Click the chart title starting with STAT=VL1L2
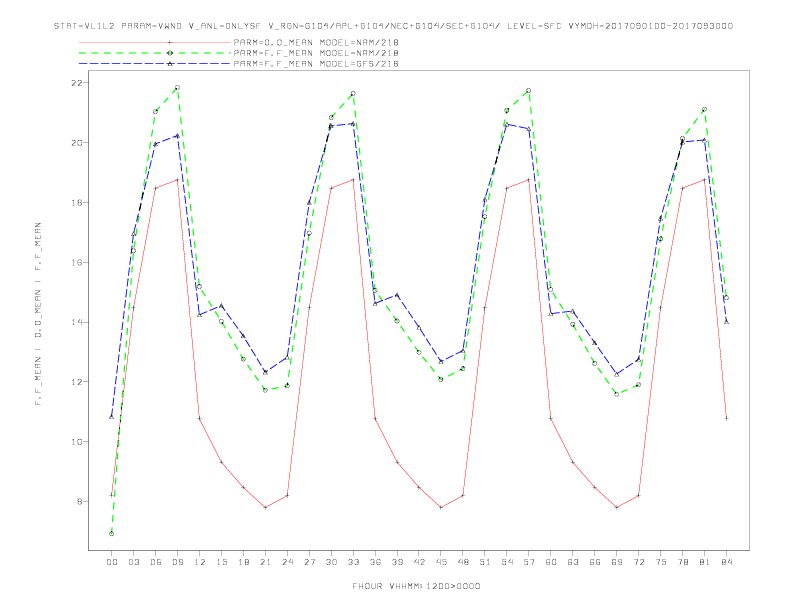The image size is (792, 612). click(393, 26)
